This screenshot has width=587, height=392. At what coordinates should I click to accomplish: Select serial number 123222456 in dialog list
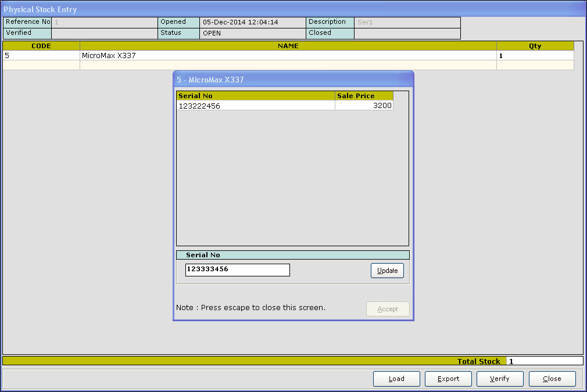click(256, 106)
